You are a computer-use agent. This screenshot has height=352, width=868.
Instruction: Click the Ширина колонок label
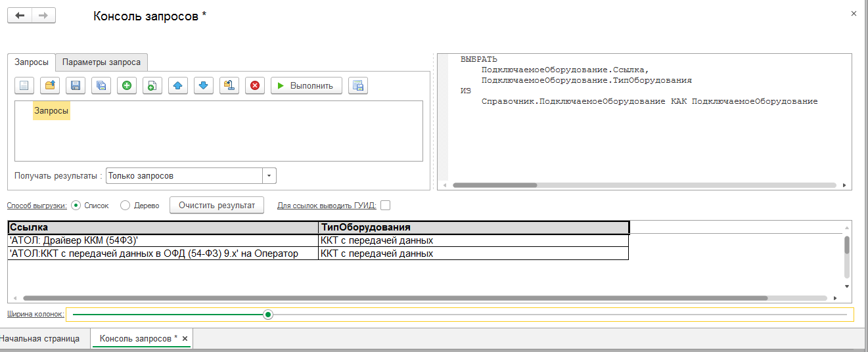35,315
